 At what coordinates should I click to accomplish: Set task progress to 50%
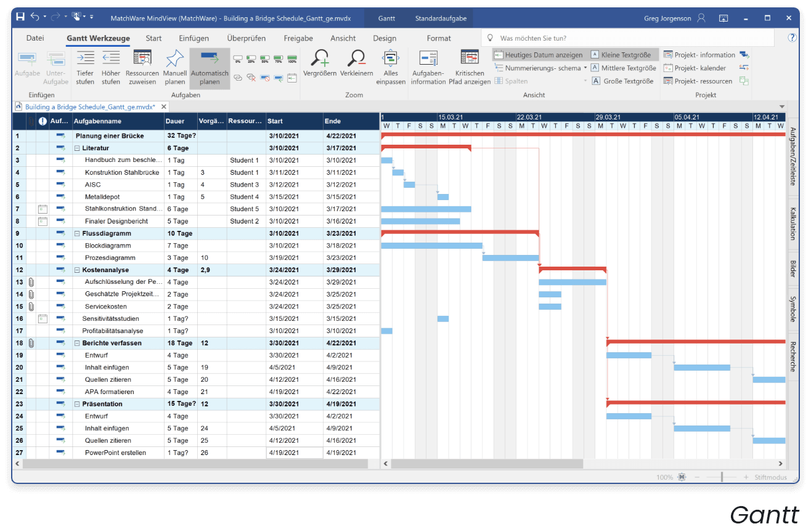pyautogui.click(x=265, y=60)
